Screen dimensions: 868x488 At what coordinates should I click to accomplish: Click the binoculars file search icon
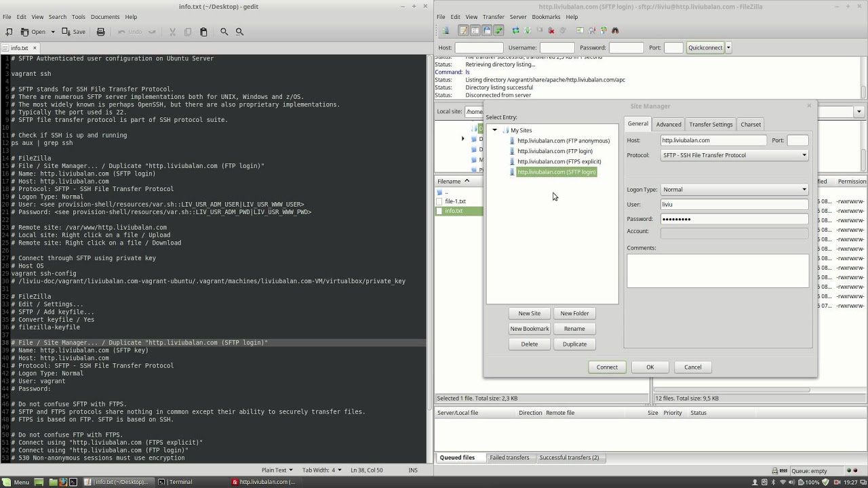point(616,30)
